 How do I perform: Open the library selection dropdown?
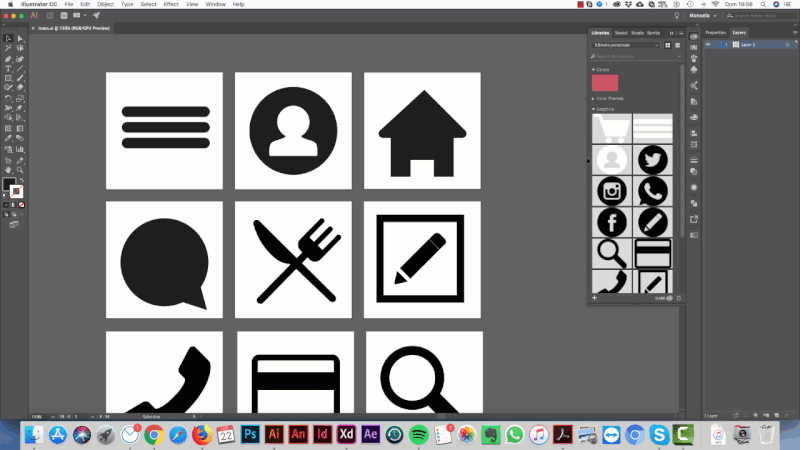click(x=626, y=45)
